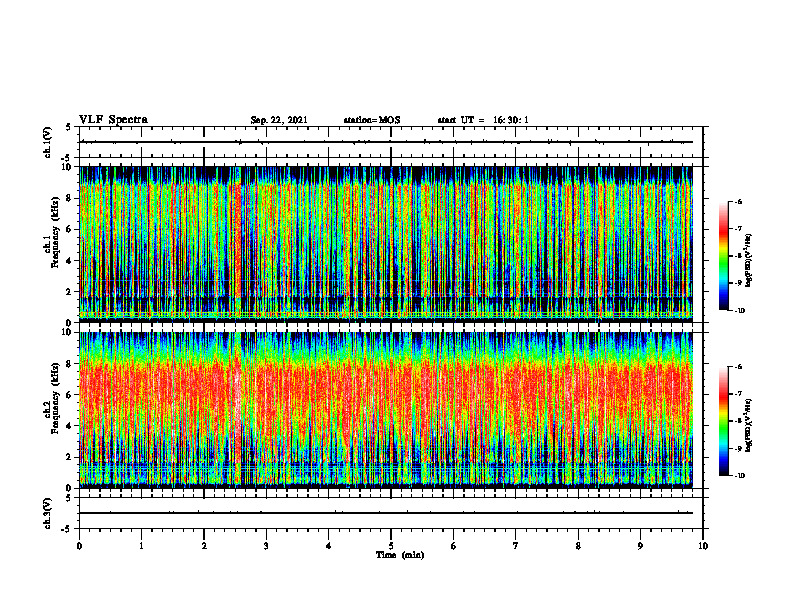Viewport: 792px width, 612px height.
Task: Click time axis tick label "4"
Action: click(x=329, y=546)
